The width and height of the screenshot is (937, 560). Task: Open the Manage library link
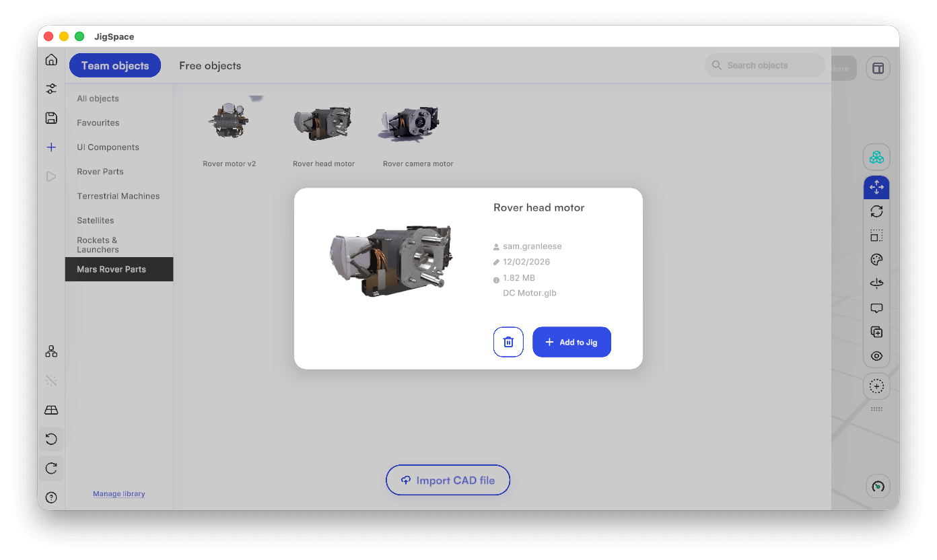tap(119, 494)
